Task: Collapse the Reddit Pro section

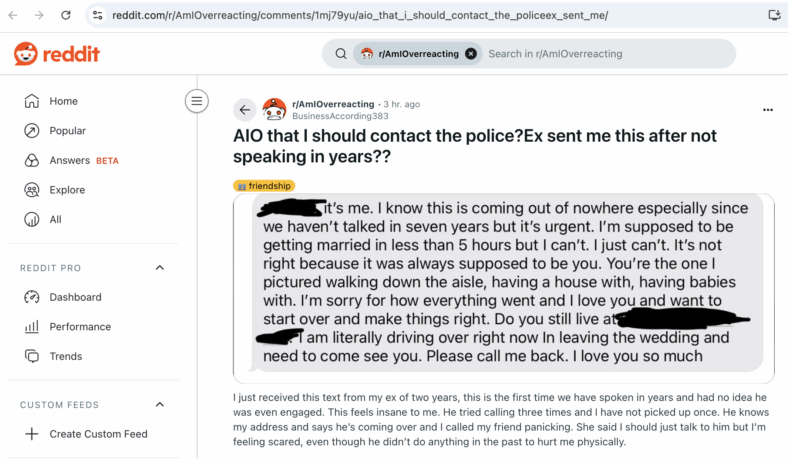Action: point(160,267)
